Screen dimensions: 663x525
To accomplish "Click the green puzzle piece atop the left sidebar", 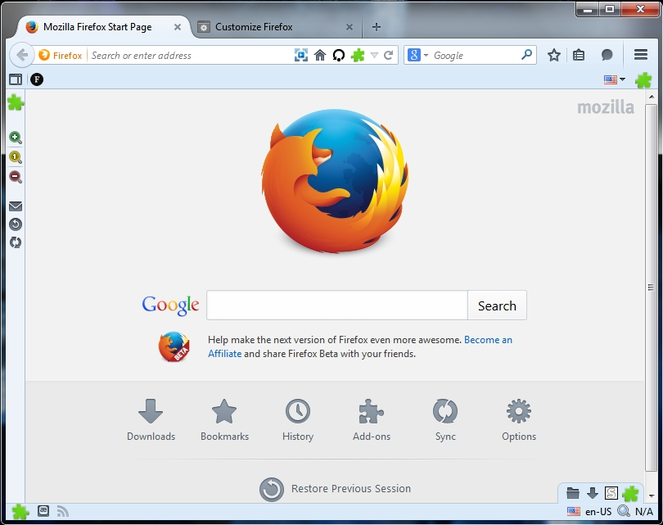I will (x=16, y=102).
